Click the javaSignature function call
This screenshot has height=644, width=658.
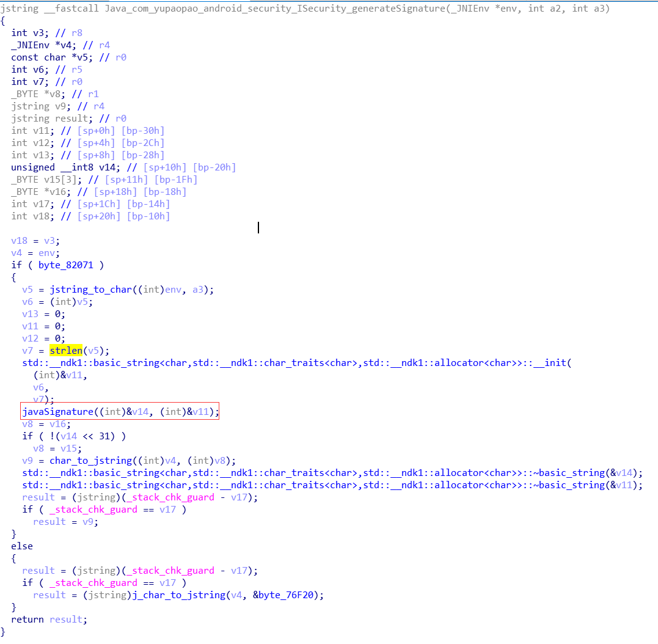pyautogui.click(x=57, y=412)
